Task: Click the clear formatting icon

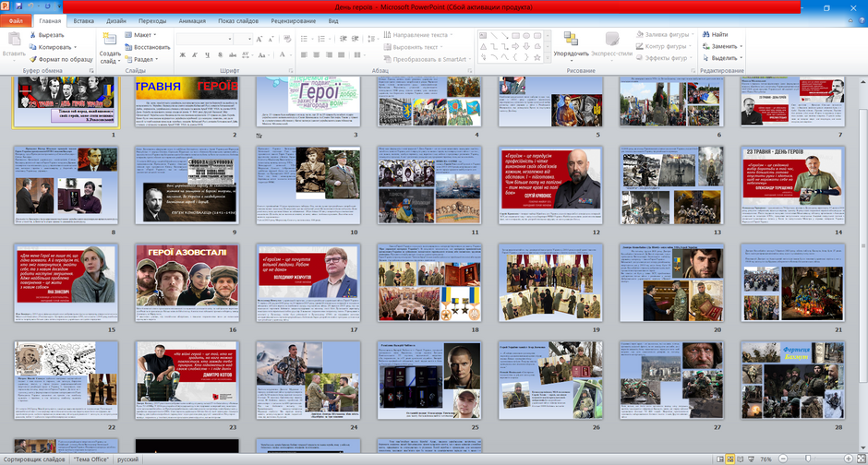Action: point(287,39)
